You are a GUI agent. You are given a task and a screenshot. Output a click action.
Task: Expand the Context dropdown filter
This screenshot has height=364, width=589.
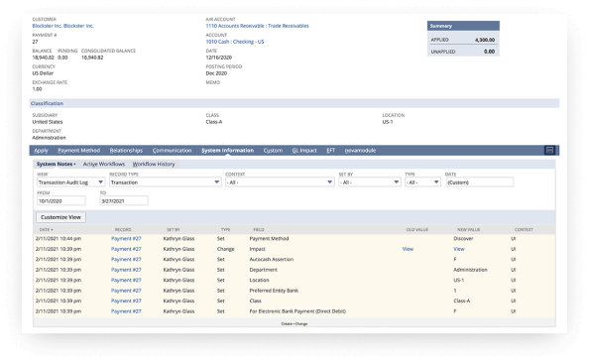coord(280,182)
